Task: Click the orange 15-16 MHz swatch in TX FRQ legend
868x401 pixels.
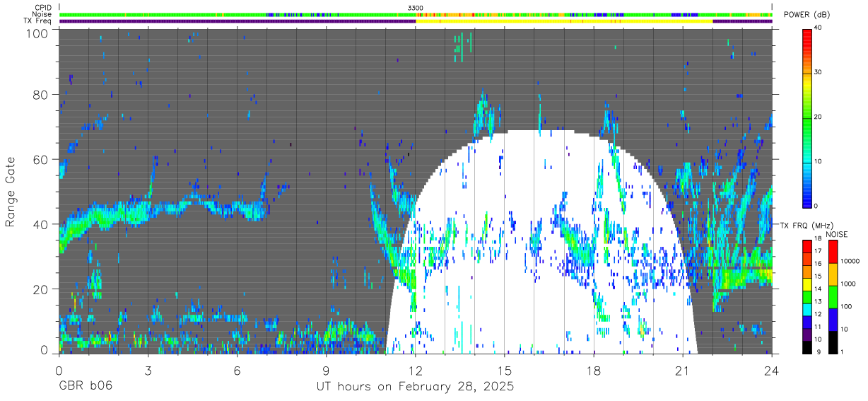Action: 807,272
